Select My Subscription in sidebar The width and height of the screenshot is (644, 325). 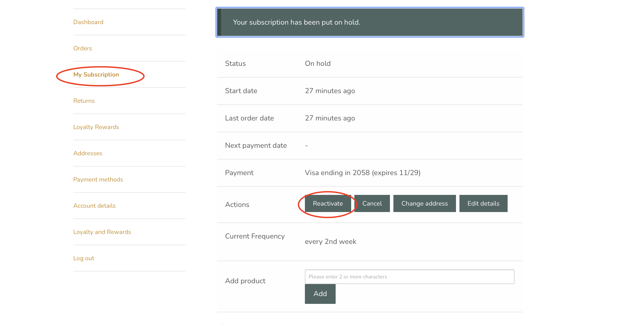[x=96, y=75]
